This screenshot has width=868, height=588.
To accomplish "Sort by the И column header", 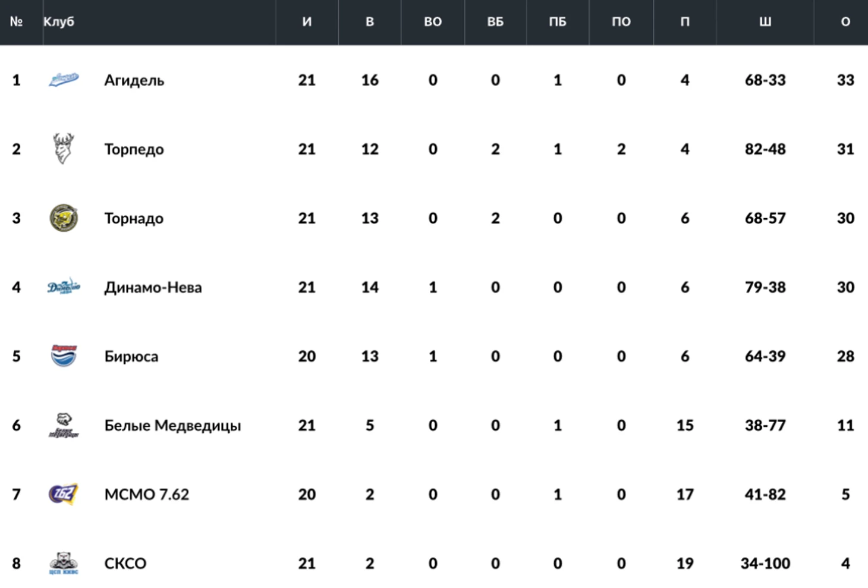I will pyautogui.click(x=307, y=22).
